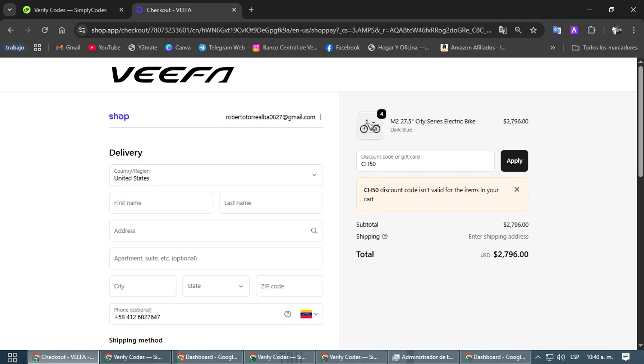Open the Telegram Web bookmark
This screenshot has width=644, height=364.
click(x=222, y=48)
